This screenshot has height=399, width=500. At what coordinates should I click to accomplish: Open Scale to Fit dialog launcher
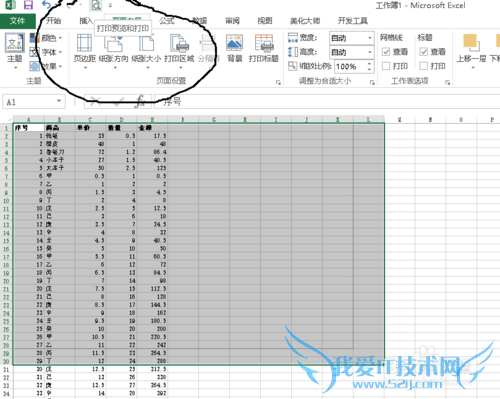tap(372, 82)
